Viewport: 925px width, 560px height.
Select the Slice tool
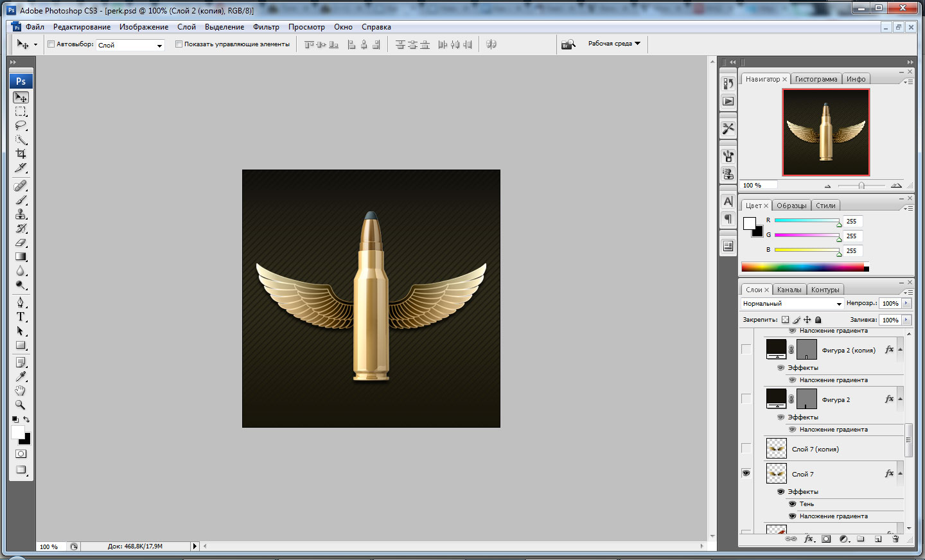pos(21,168)
